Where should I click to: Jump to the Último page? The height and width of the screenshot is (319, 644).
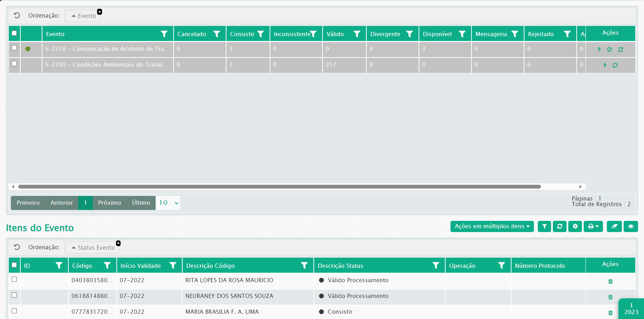pyautogui.click(x=141, y=203)
